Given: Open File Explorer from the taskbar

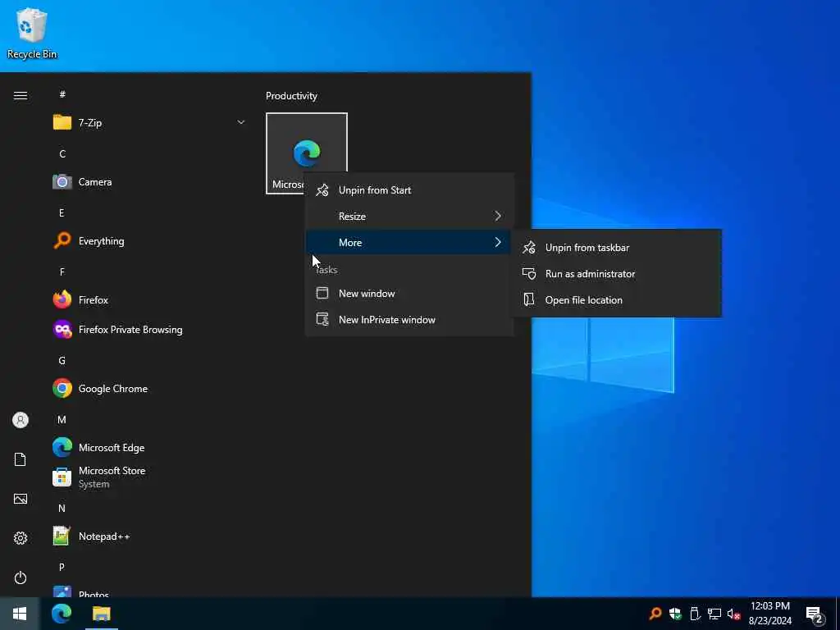Looking at the screenshot, I should pos(101,614).
